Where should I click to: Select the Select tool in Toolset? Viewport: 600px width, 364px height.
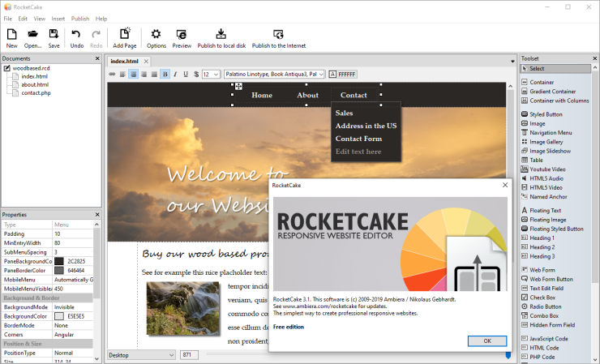click(x=555, y=69)
